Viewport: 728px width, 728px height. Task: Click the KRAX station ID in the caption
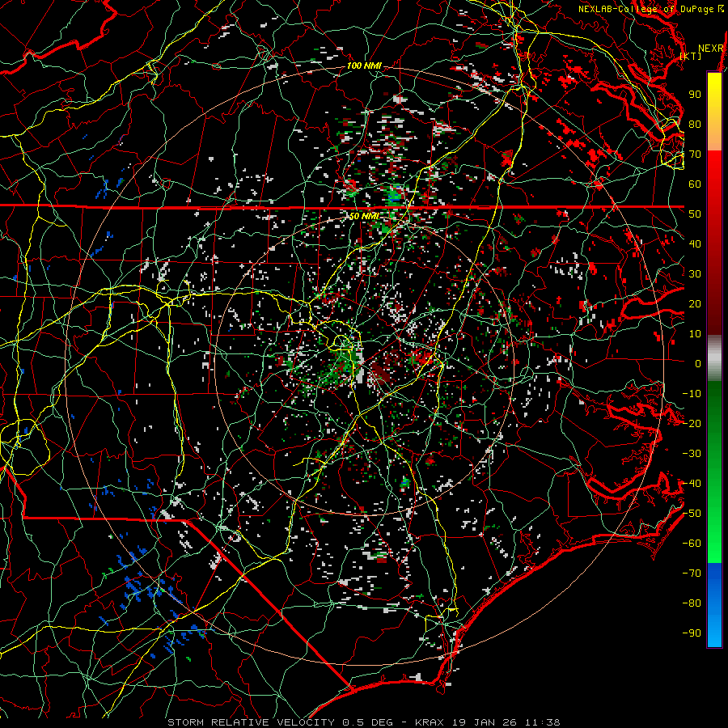click(429, 722)
